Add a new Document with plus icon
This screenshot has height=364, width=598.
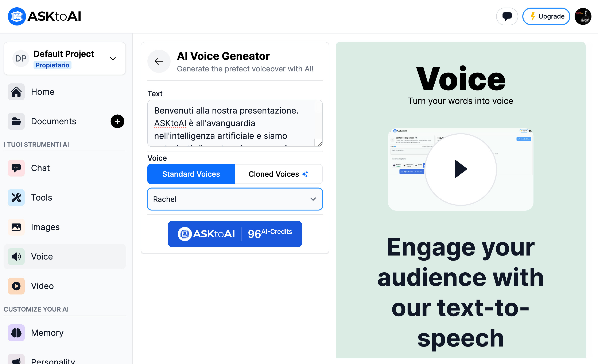[117, 121]
